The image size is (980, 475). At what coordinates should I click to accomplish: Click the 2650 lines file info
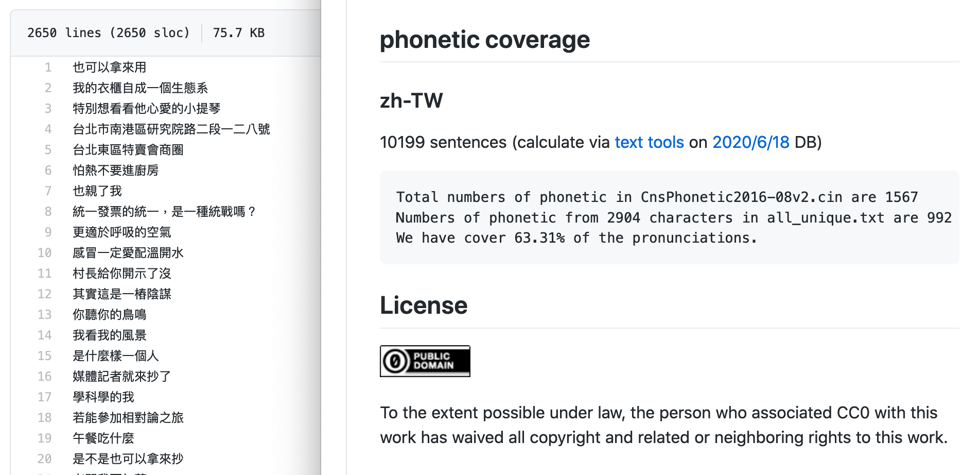coord(108,33)
